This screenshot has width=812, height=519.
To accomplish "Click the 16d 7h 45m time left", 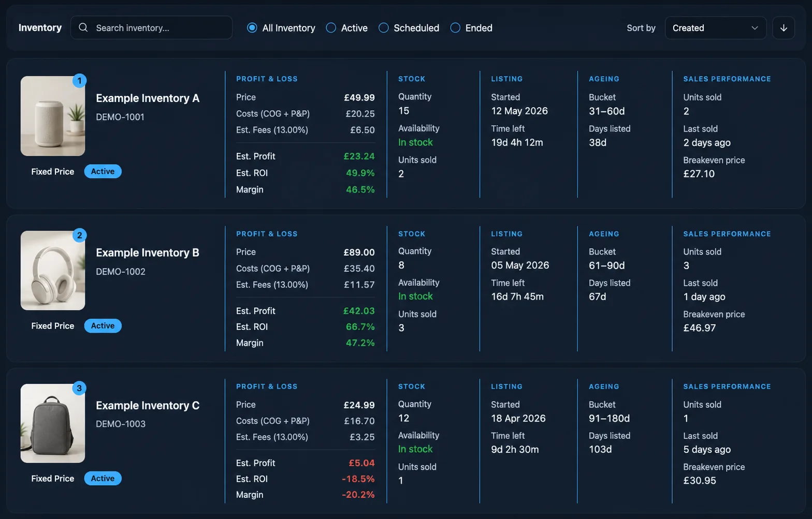I will tap(517, 296).
